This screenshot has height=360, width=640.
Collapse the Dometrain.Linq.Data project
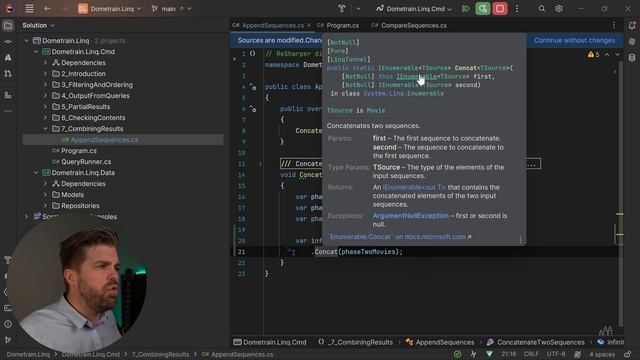(x=36, y=173)
